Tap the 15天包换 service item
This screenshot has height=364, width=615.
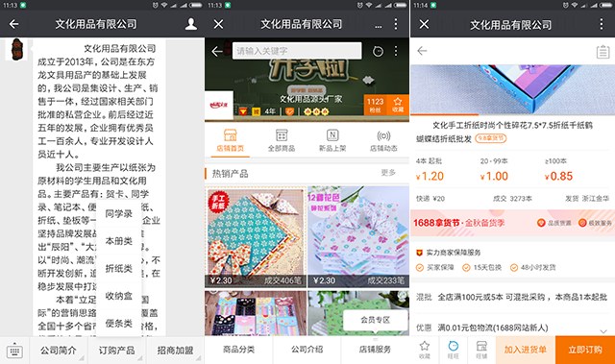click(481, 268)
